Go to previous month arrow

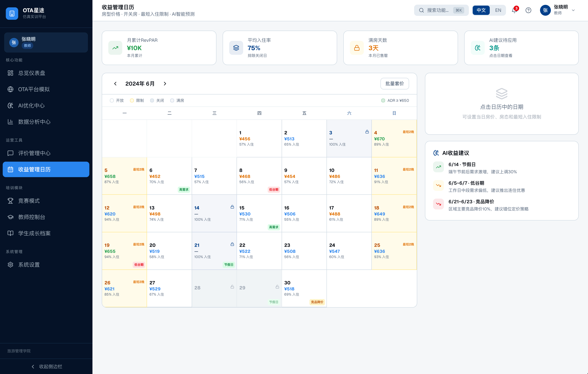[115, 84]
